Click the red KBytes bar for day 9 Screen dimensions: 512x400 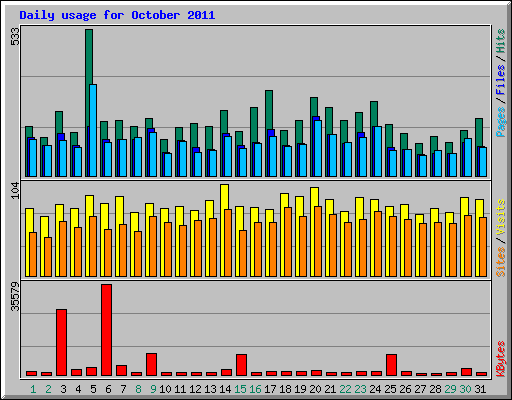pyautogui.click(x=152, y=365)
